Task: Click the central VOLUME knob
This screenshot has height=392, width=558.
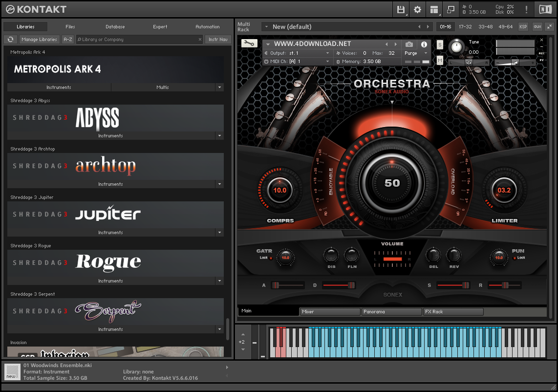Action: pos(392,183)
